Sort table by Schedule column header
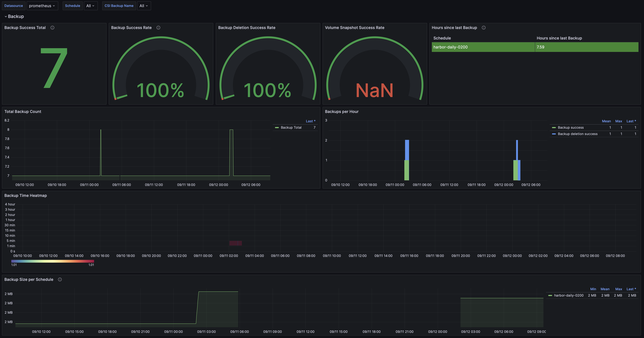 tap(442, 38)
